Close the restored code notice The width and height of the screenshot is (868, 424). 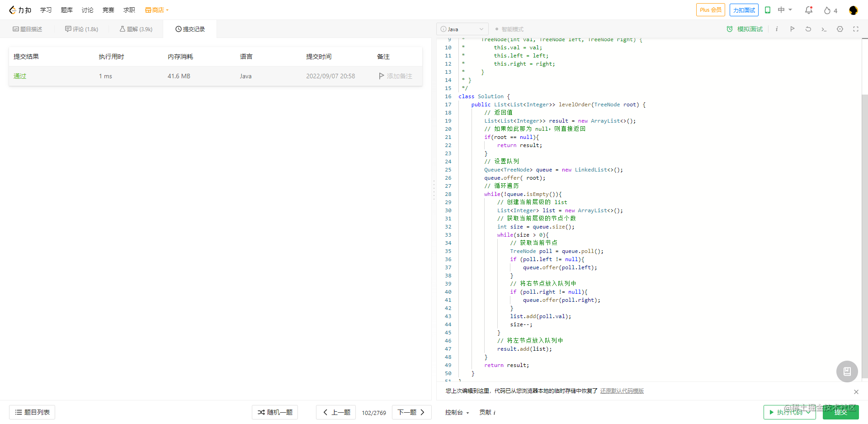click(x=856, y=392)
